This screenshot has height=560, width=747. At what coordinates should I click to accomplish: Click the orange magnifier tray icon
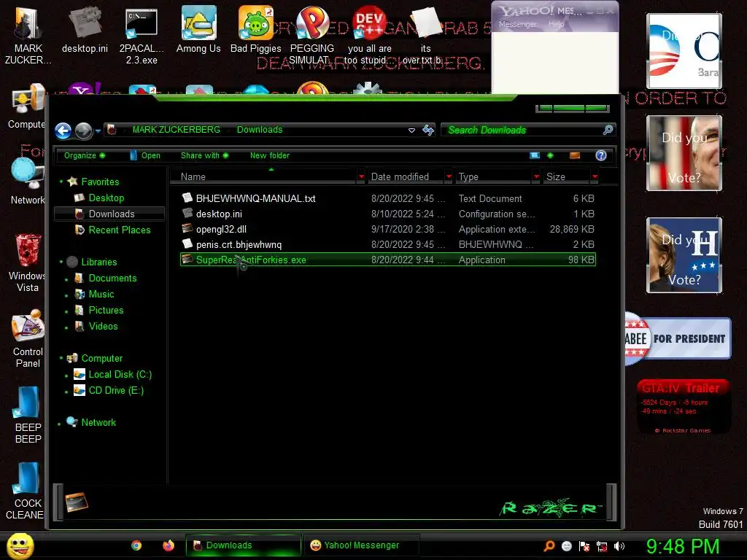click(x=549, y=546)
